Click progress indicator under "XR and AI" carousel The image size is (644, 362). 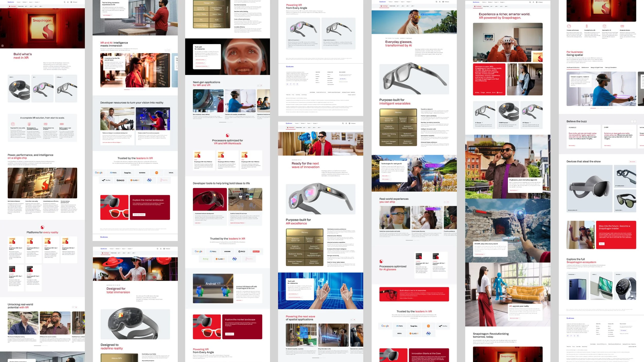(127, 90)
